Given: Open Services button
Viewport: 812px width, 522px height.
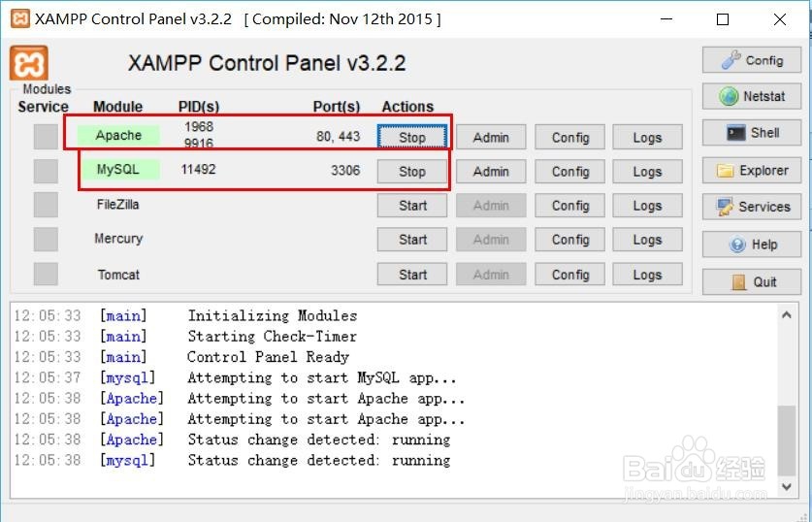Looking at the screenshot, I should (752, 207).
